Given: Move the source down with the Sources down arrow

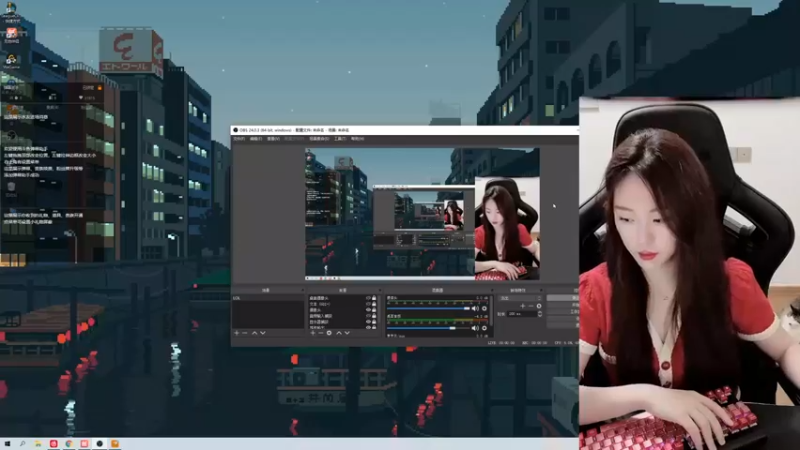Looking at the screenshot, I should click(x=347, y=333).
